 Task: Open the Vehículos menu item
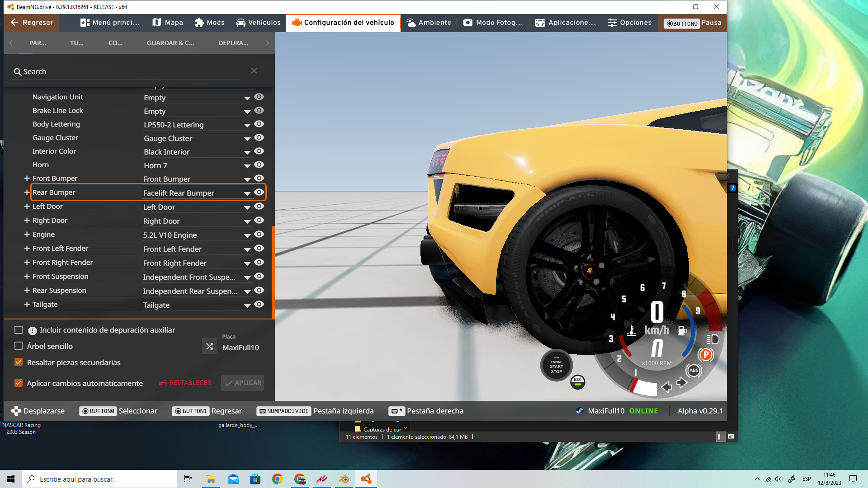259,23
